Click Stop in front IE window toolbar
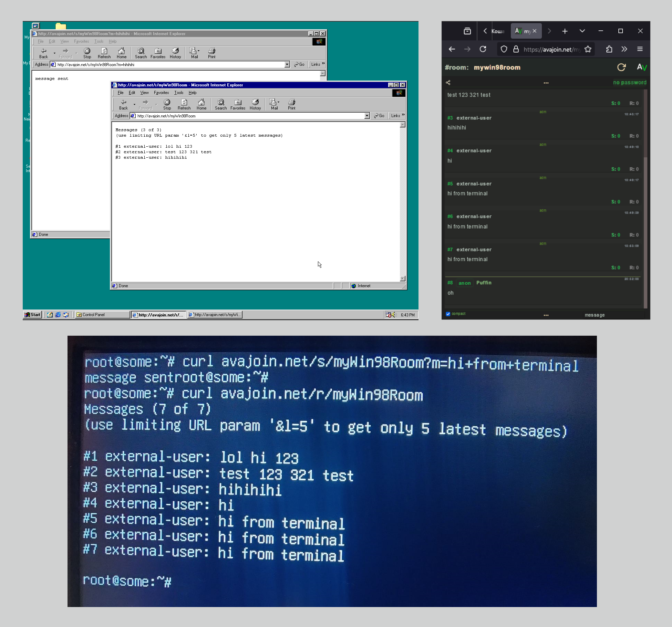Viewport: 672px width, 627px height. click(167, 104)
